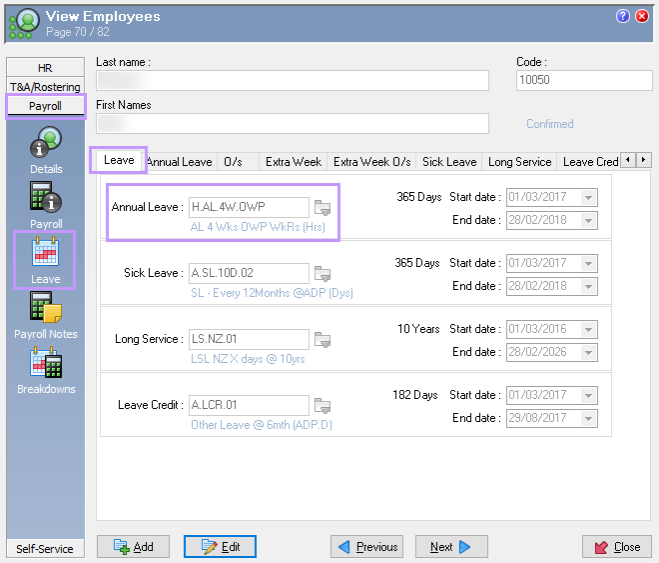Click the Sick Leave code field A.SL.10D.02
Viewport: 659px width, 563px height.
point(249,273)
